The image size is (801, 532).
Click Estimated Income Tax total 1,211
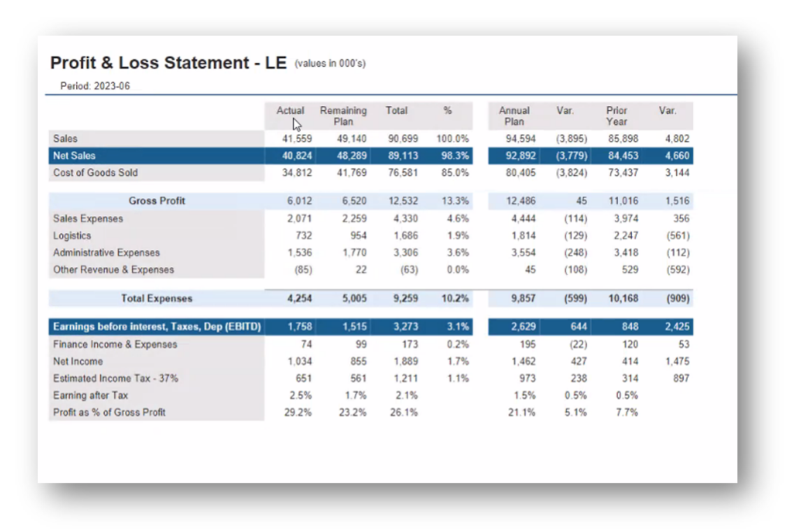tap(405, 378)
